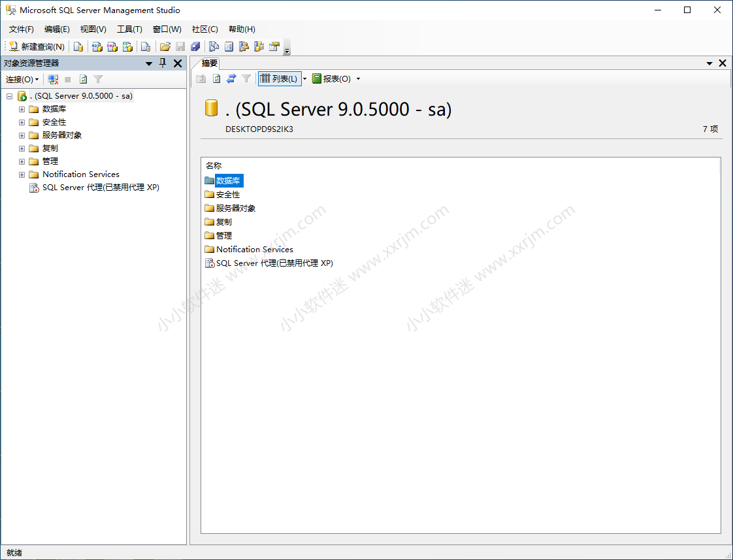Open the filter icon in Object Explorer toolbar

97,78
